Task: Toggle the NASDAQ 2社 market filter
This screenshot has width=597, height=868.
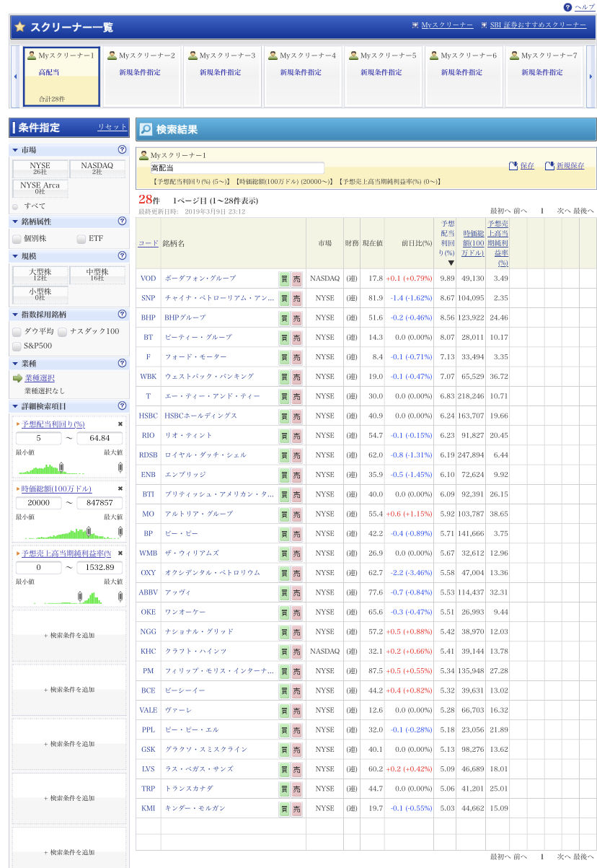Action: (x=97, y=168)
